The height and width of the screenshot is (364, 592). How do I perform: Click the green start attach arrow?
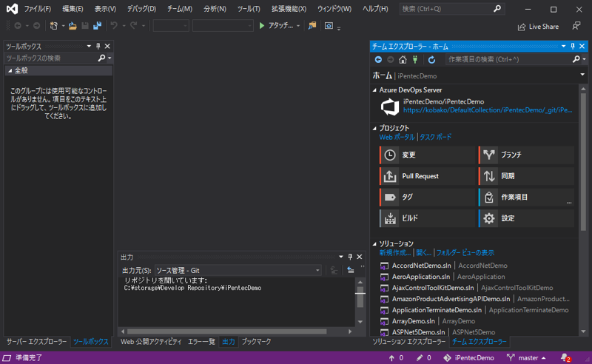[262, 26]
